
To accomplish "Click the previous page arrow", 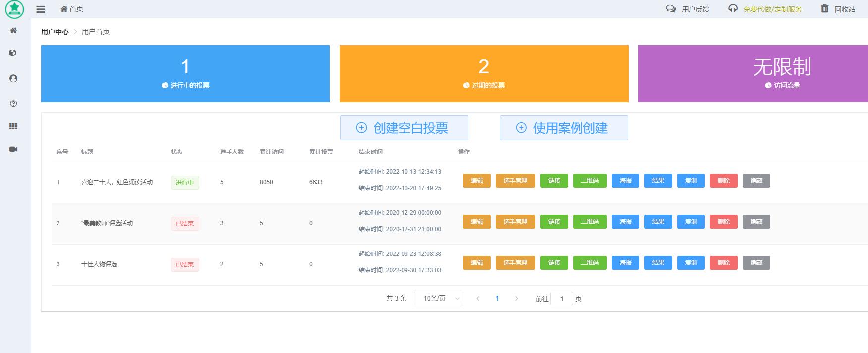I will [478, 299].
